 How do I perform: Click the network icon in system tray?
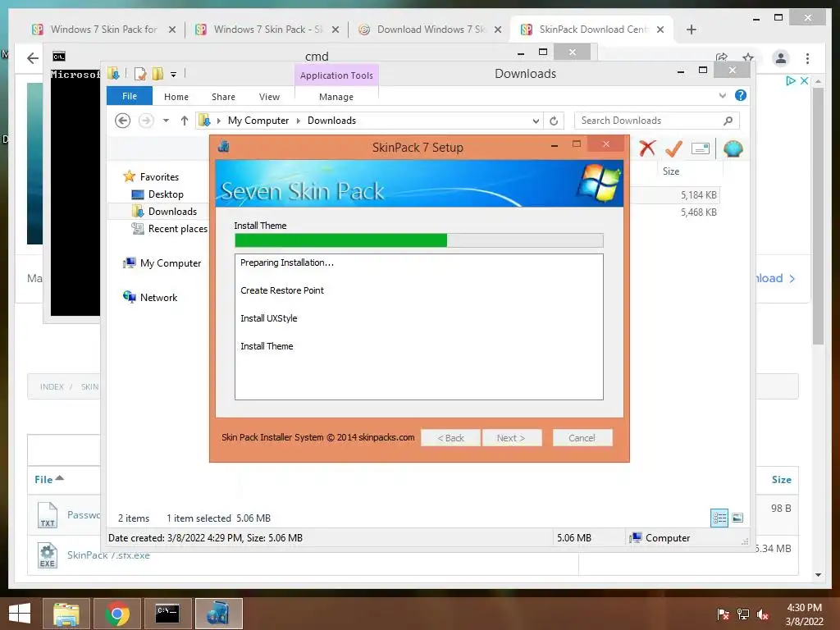click(x=743, y=614)
